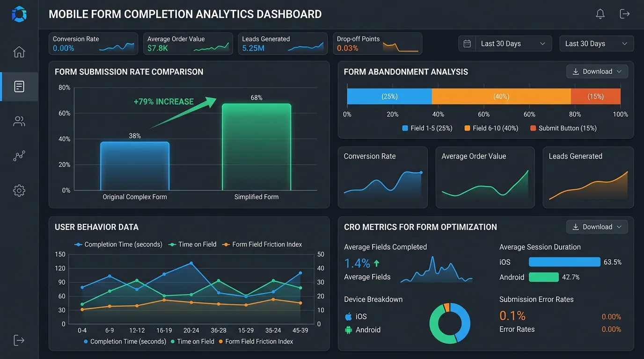The height and width of the screenshot is (359, 644).
Task: Toggle Form Field Friction Index in top legend
Action: pyautogui.click(x=262, y=244)
